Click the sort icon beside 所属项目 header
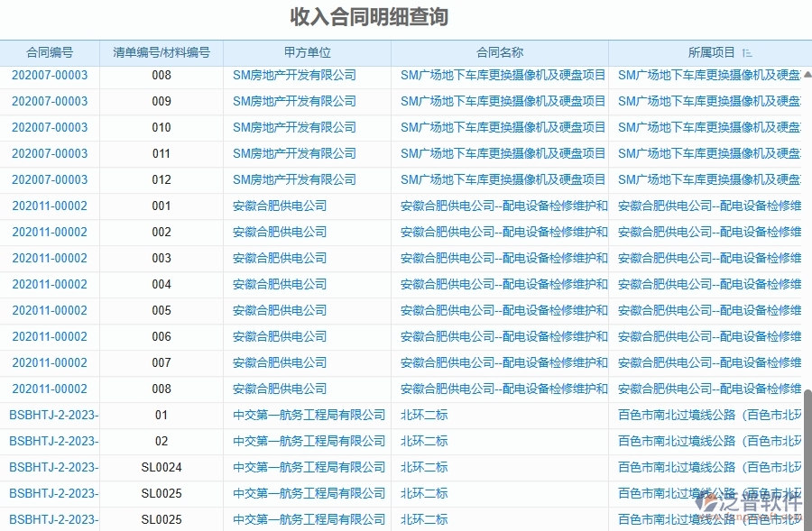This screenshot has height=531, width=812. [x=748, y=52]
